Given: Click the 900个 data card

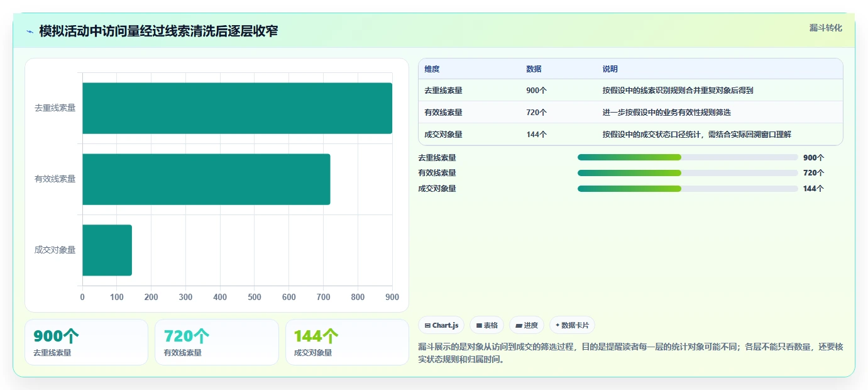Looking at the screenshot, I should (x=86, y=342).
